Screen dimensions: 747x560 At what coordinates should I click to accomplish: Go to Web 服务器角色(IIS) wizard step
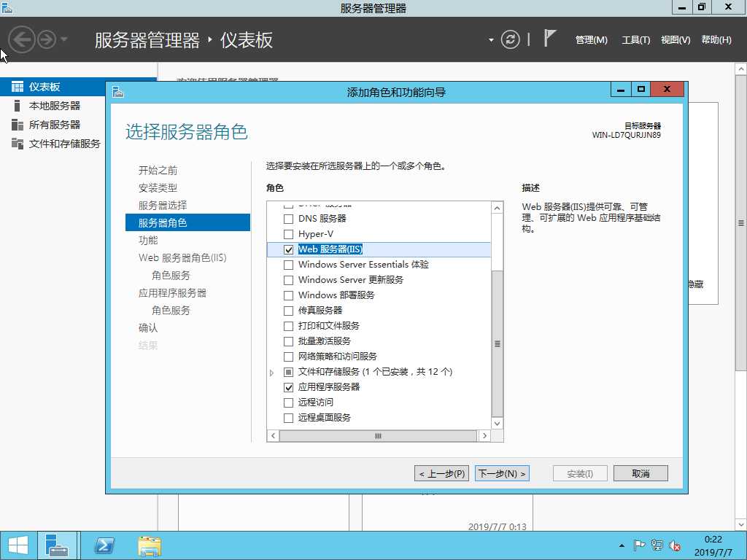tap(182, 258)
